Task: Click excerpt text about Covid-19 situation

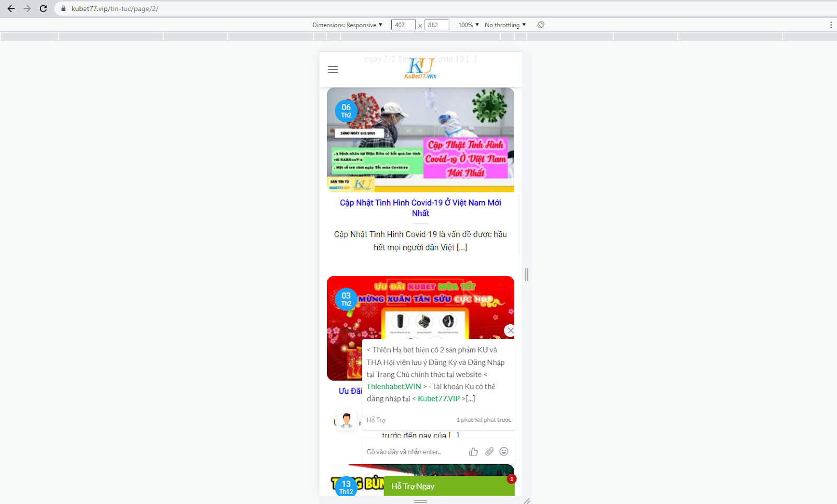Action: (x=421, y=241)
